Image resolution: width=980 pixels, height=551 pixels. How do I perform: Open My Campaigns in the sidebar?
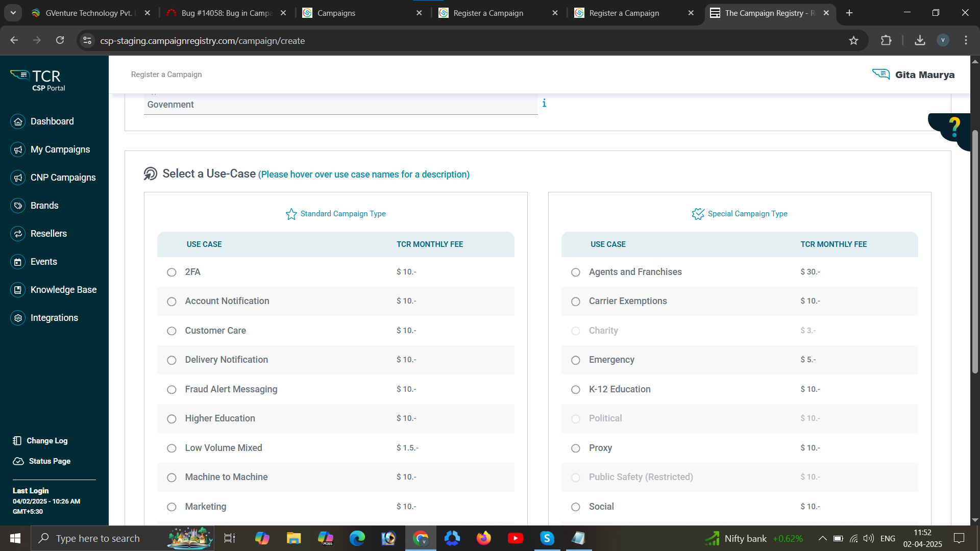pos(60,149)
